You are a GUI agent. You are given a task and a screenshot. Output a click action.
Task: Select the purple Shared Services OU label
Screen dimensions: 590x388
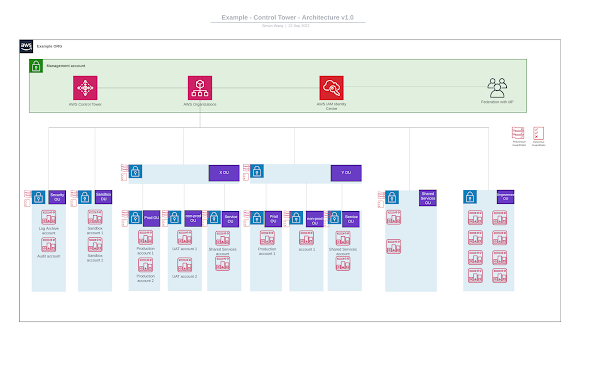pos(428,198)
